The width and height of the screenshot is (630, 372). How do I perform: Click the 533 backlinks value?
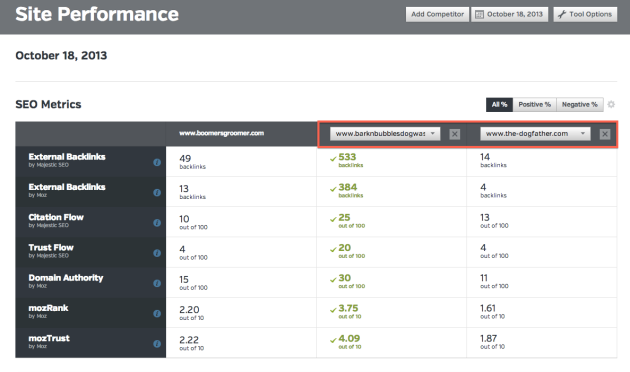pyautogui.click(x=347, y=157)
